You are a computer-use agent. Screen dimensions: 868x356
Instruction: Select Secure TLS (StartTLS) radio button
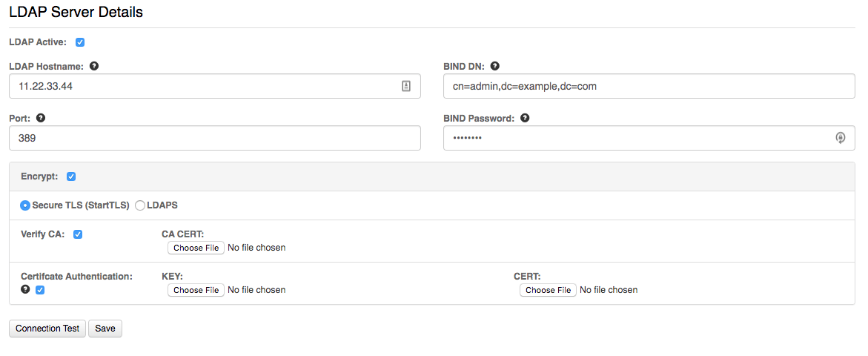[x=25, y=205]
